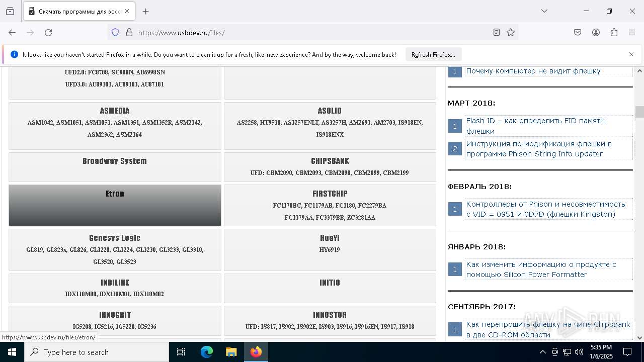Select Firefox icon in taskbar
The height and width of the screenshot is (362, 644).
click(256, 352)
